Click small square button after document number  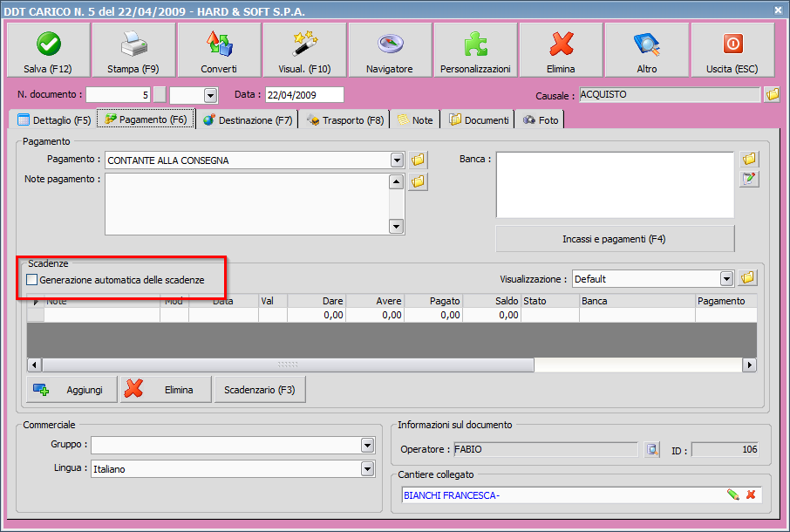coord(160,95)
